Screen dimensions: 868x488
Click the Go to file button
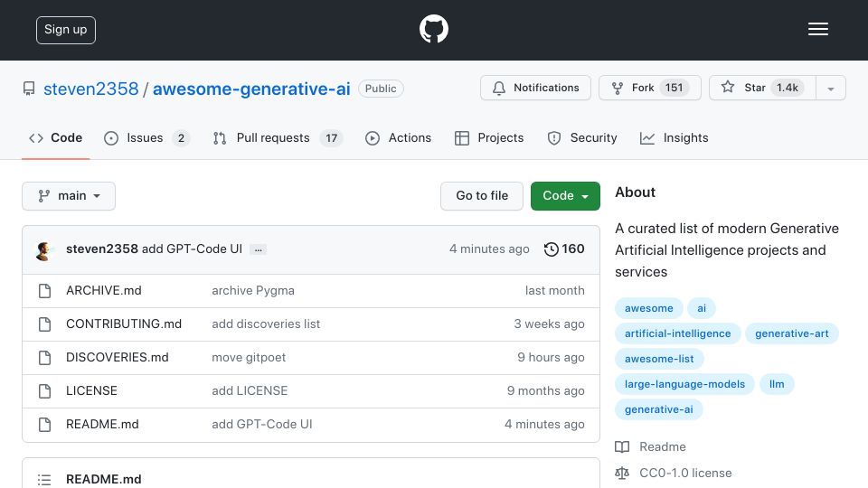pos(482,196)
